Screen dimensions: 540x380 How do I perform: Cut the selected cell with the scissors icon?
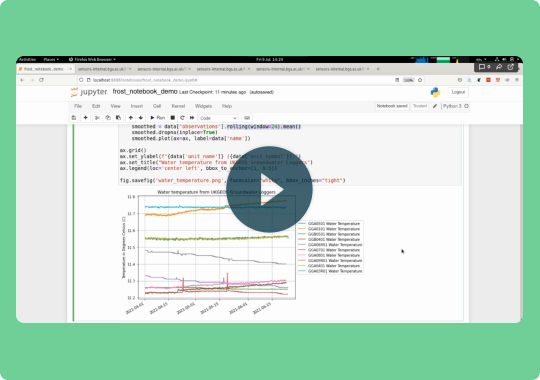pyautogui.click(x=97, y=118)
